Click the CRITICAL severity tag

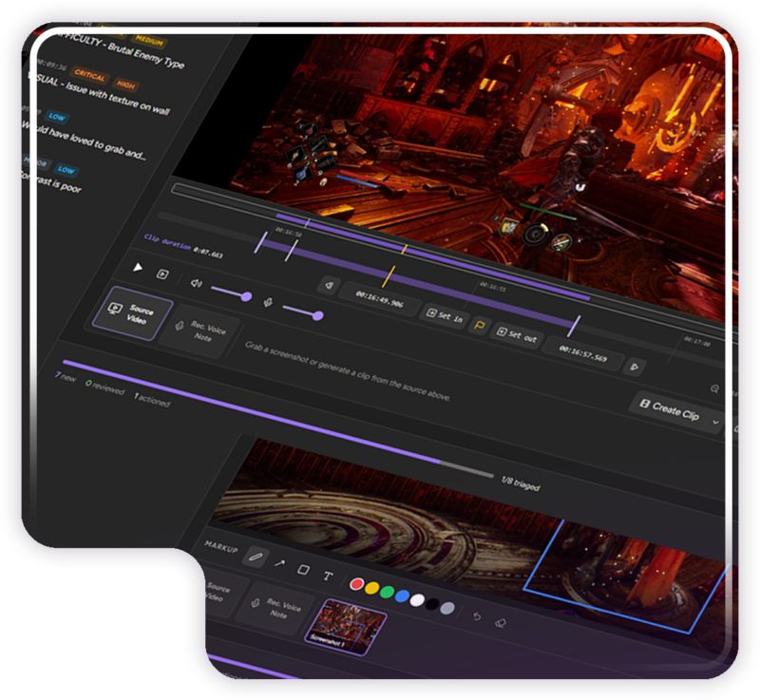tap(89, 75)
